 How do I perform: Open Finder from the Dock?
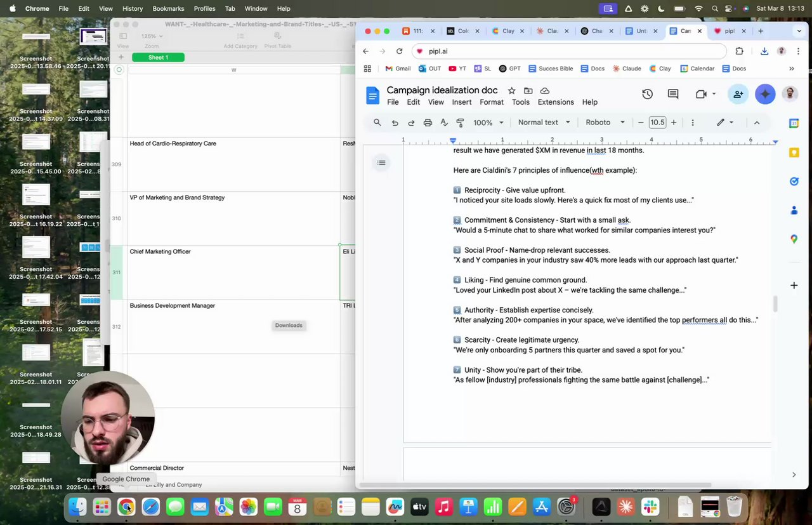click(77, 507)
